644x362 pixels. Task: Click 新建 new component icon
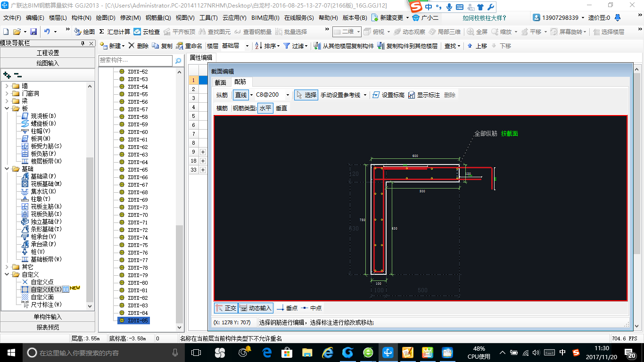[x=104, y=46]
